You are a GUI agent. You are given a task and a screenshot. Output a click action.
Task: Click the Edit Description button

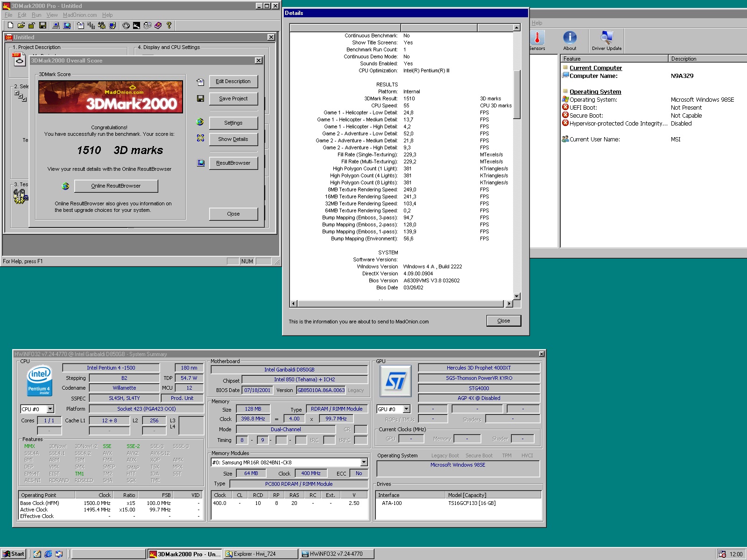click(x=233, y=82)
